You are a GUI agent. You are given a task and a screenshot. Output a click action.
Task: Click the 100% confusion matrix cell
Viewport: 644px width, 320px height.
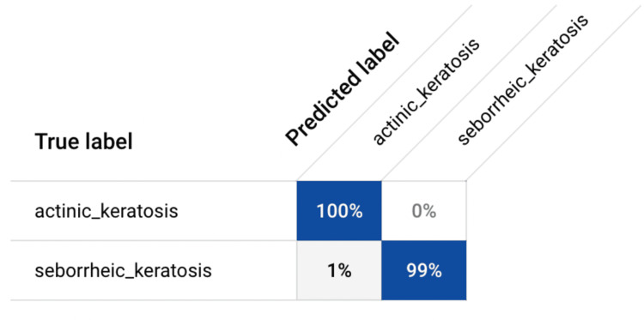point(339,211)
